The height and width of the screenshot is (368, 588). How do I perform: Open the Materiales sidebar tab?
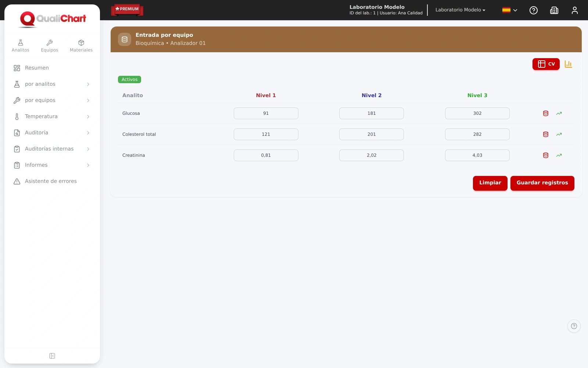81,46
